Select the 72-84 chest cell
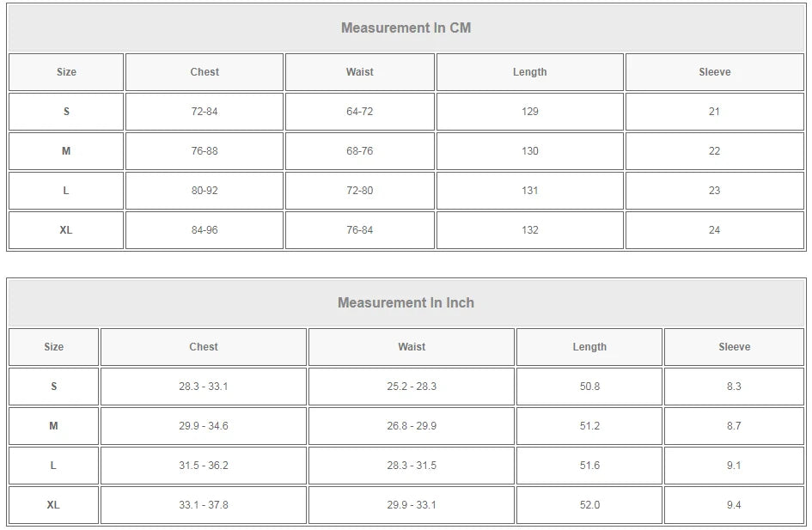Screen dimensions: 812x530 (x=205, y=112)
